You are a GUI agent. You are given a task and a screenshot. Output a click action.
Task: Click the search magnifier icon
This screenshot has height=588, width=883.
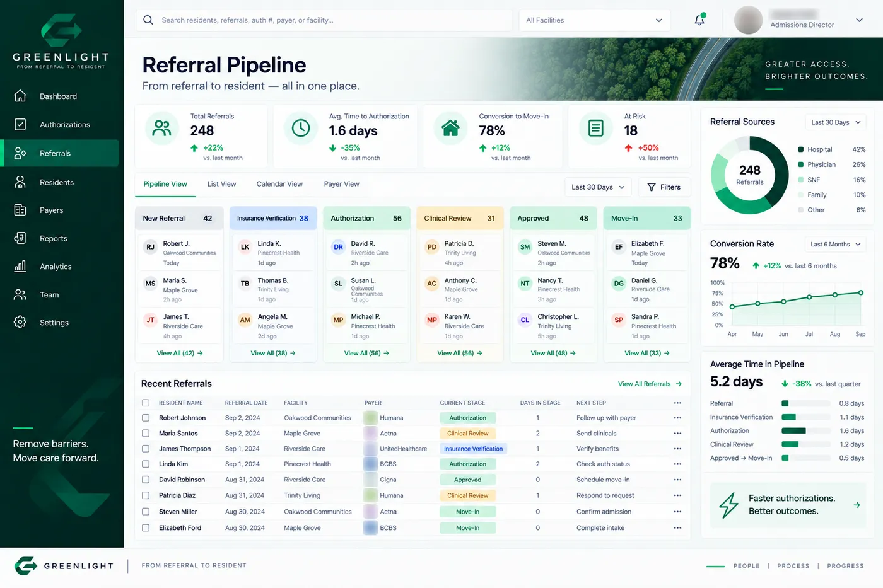[x=148, y=20]
